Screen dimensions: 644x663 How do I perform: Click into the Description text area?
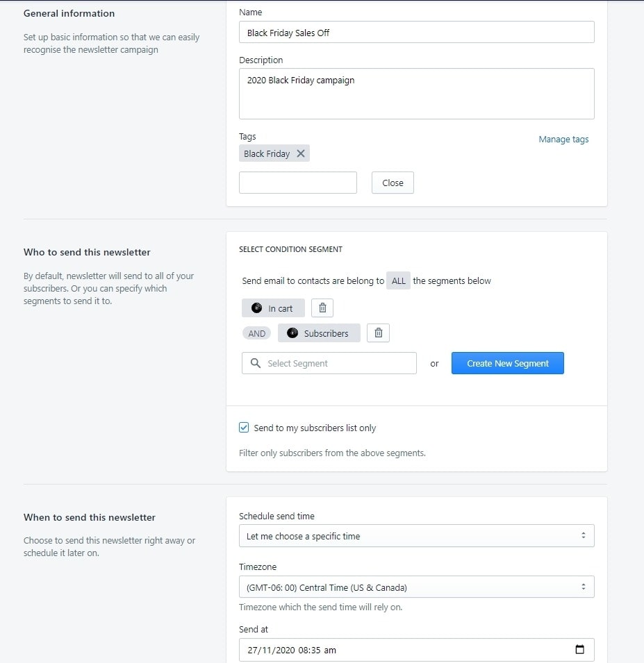[416, 94]
